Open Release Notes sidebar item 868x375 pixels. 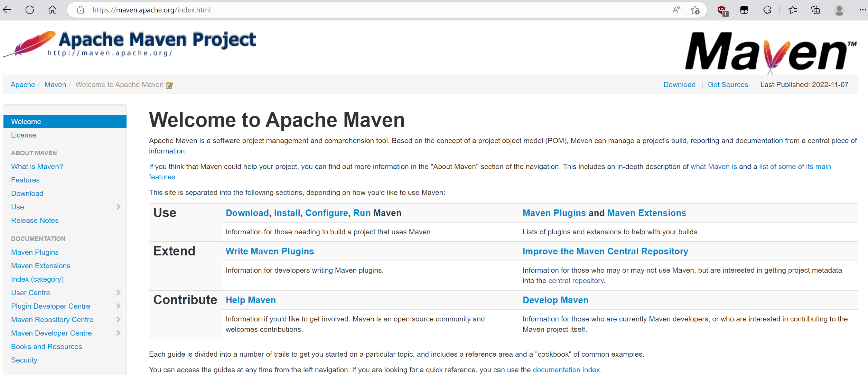point(35,221)
